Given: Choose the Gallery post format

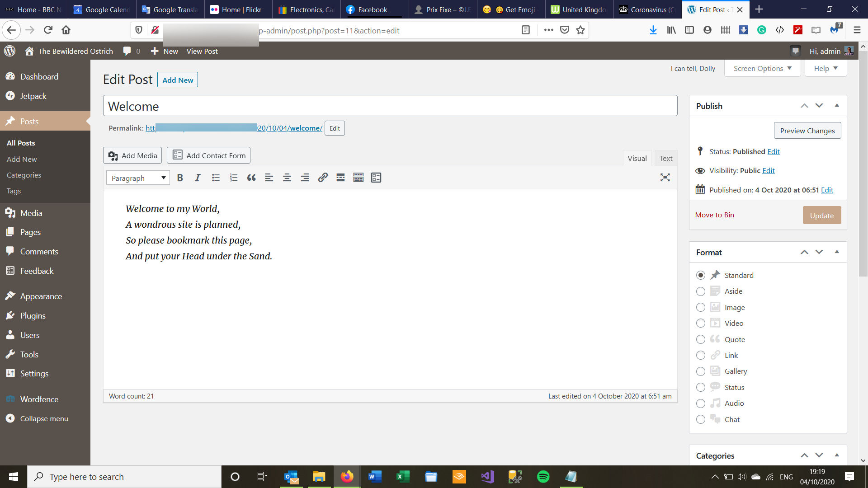Looking at the screenshot, I should tap(700, 371).
